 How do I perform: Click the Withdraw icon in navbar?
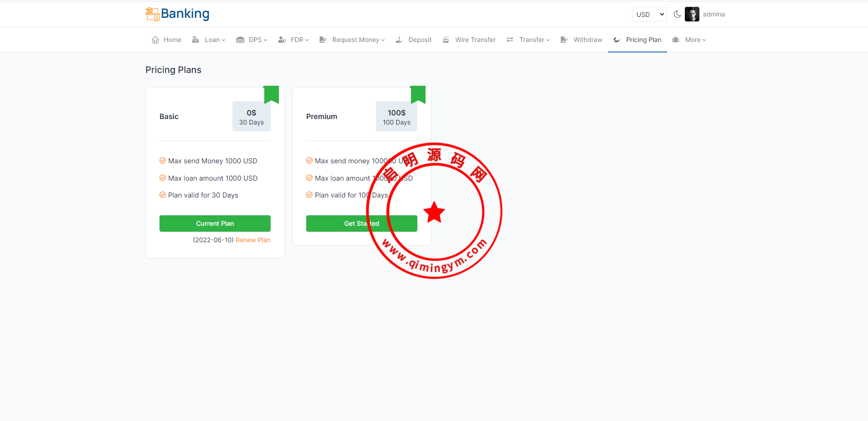click(564, 40)
